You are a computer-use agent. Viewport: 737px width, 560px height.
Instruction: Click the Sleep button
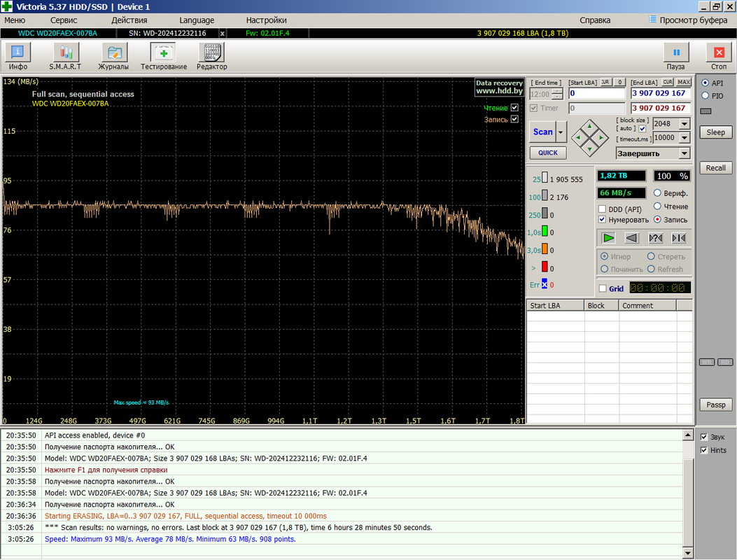[715, 132]
